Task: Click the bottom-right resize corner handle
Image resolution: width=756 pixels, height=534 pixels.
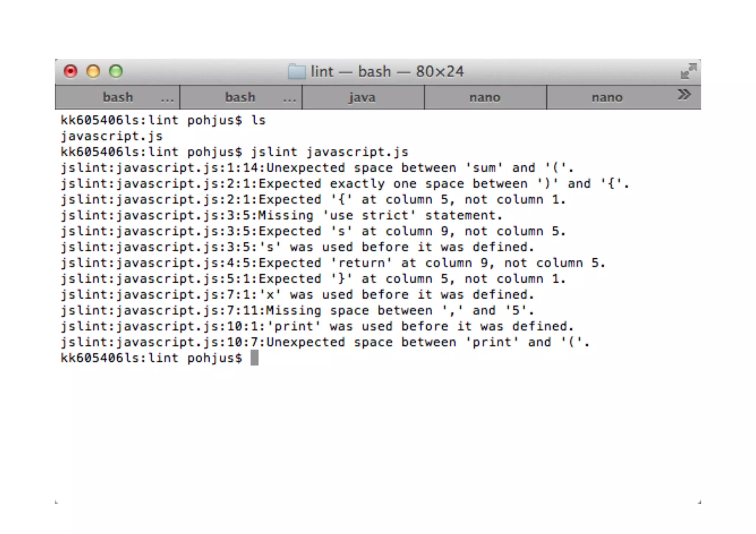Action: pos(699,502)
